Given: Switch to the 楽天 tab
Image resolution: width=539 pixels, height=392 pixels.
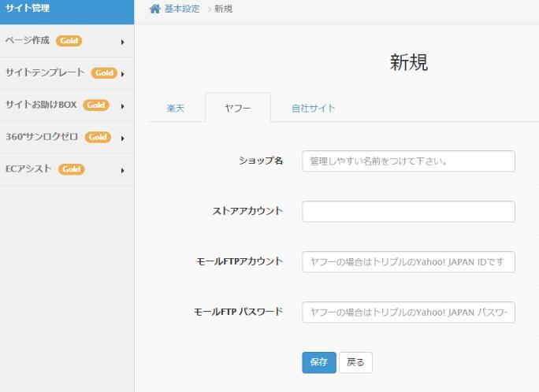Looking at the screenshot, I should coord(176,108).
